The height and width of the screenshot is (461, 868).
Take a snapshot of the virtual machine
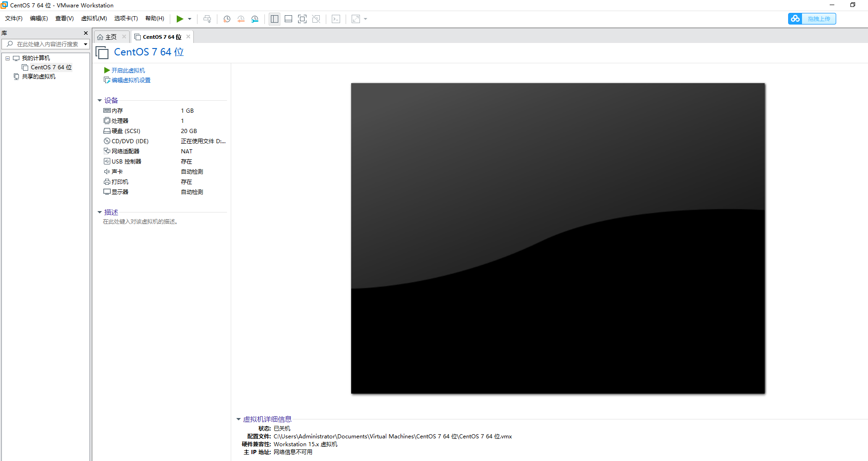(x=226, y=19)
